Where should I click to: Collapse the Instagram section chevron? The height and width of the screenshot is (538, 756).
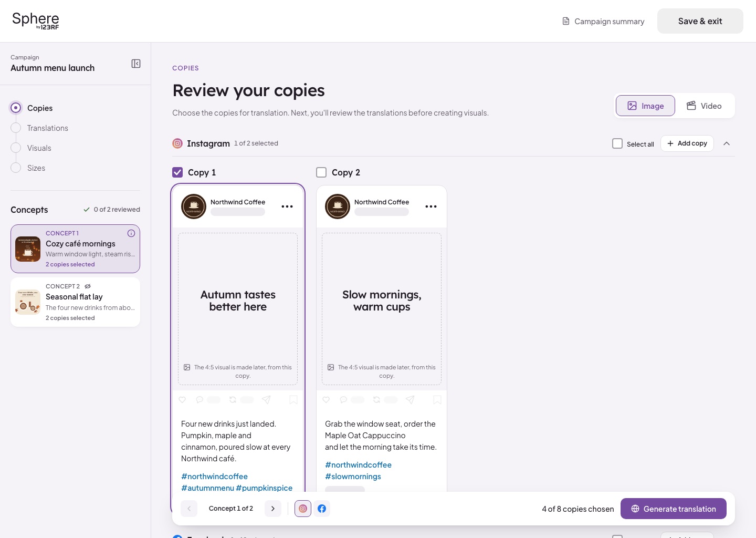click(x=727, y=143)
